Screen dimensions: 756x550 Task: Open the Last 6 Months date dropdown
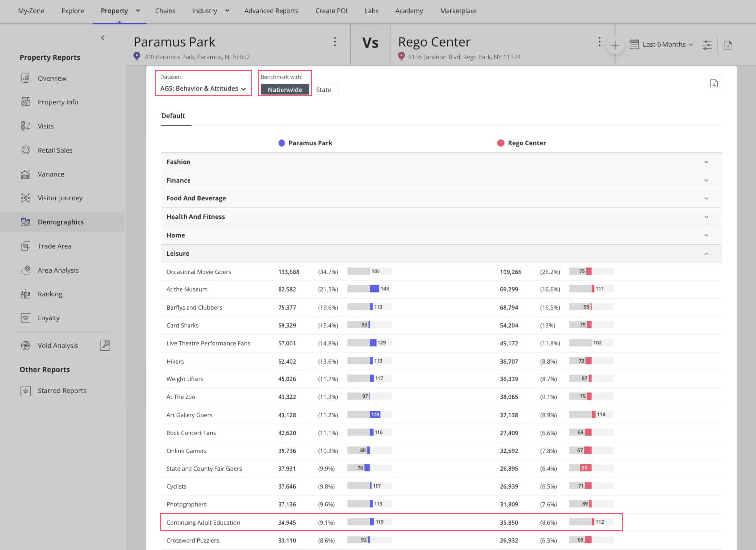pos(667,44)
